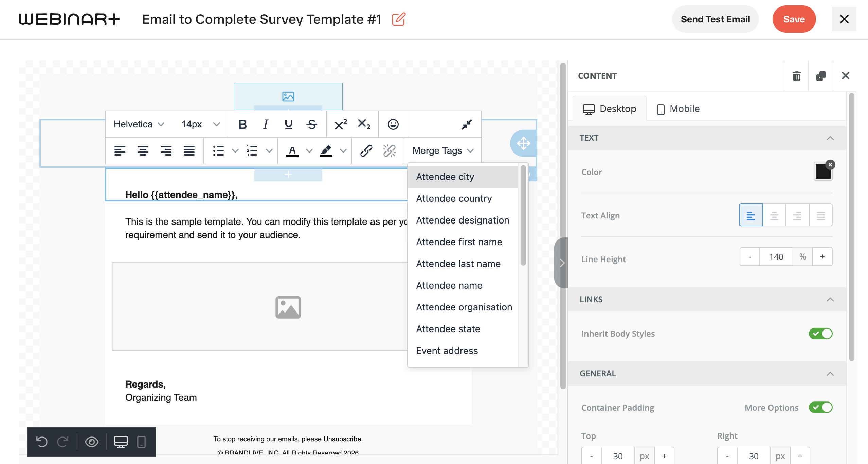Collapse the GENERAL section
Screen dimensions: 868x464
(x=830, y=374)
